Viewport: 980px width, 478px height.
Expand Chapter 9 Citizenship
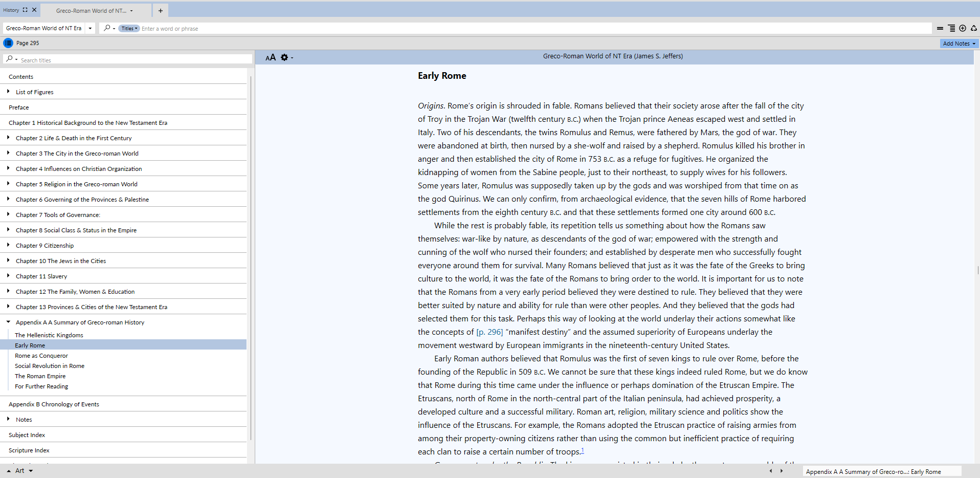point(8,245)
